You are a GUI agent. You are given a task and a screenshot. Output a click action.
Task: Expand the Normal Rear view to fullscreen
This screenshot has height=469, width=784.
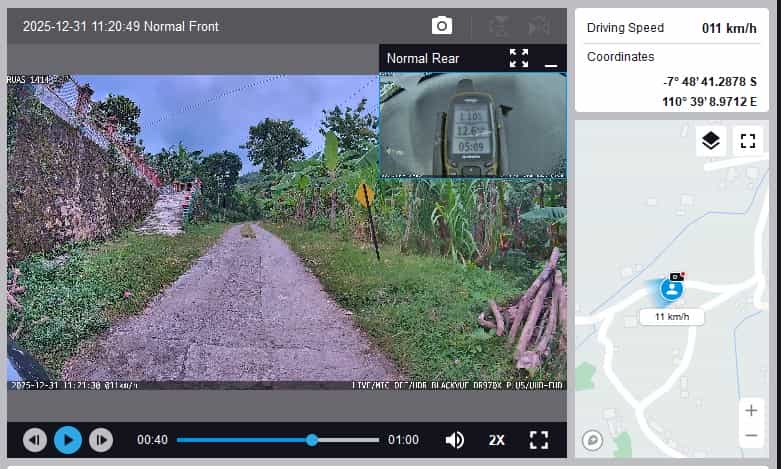point(518,58)
